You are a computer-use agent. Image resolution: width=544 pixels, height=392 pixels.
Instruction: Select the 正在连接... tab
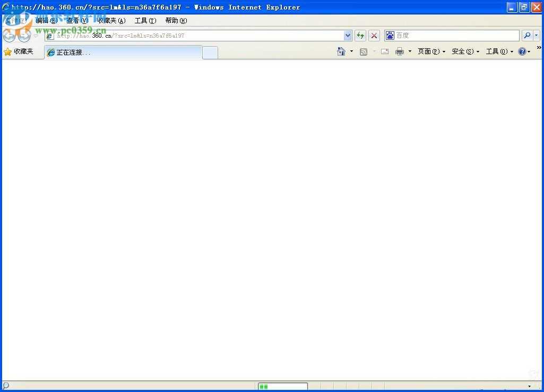click(123, 53)
